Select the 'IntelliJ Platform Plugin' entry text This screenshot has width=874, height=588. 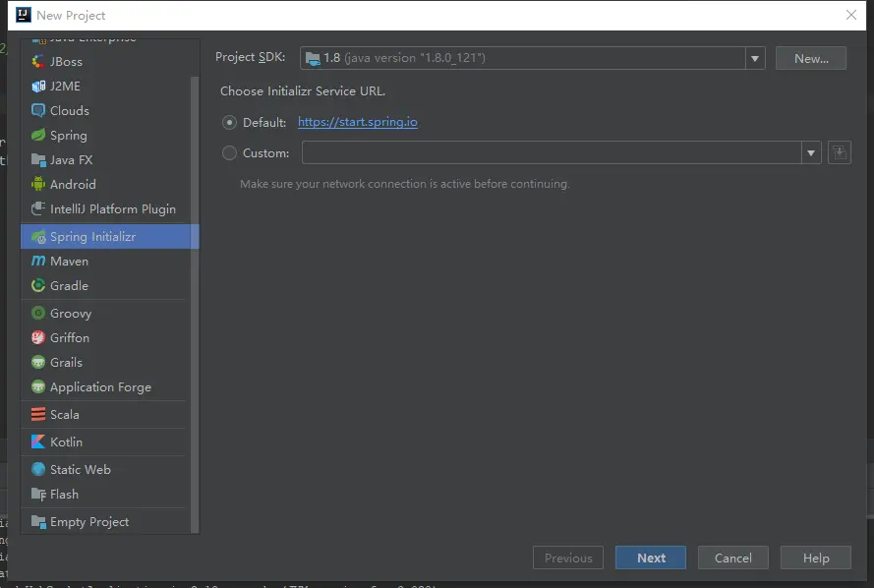pos(113,208)
